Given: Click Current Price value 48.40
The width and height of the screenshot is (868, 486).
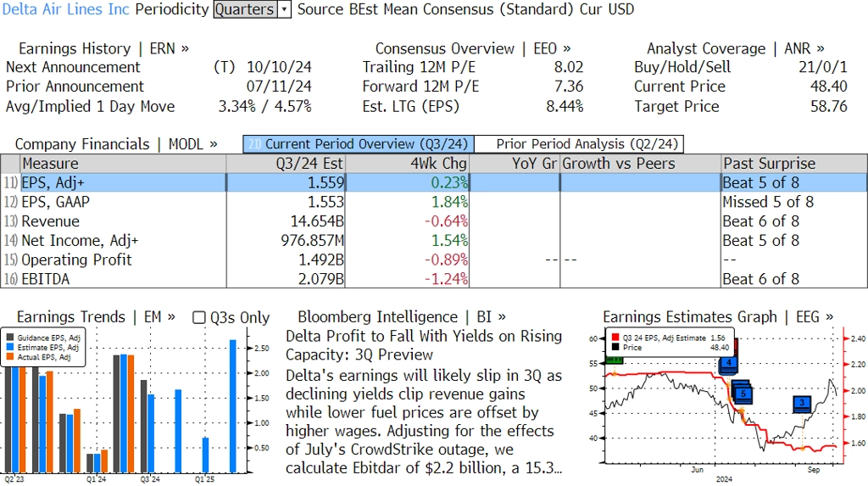Looking at the screenshot, I should tap(829, 87).
